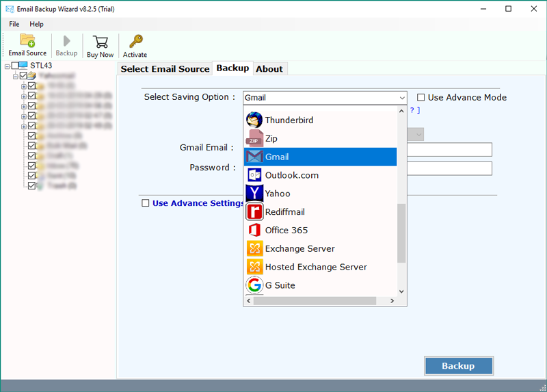This screenshot has height=392, width=547.
Task: Click the Email Backup Wizard title icon
Action: coord(10,9)
